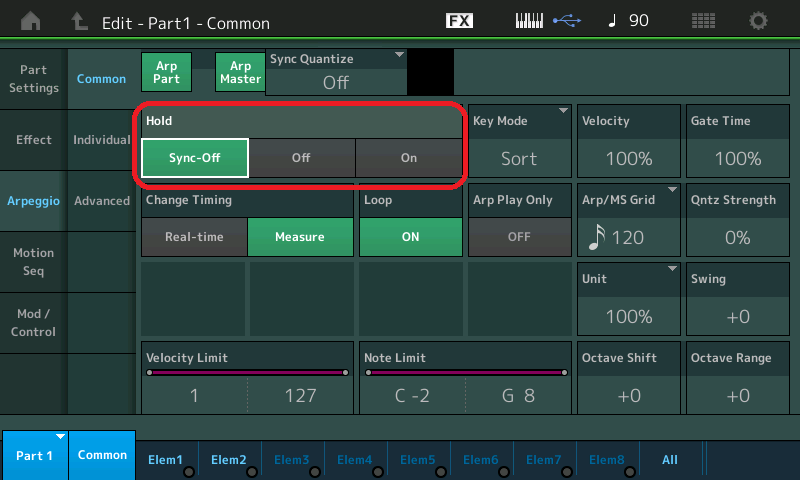The width and height of the screenshot is (800, 480).
Task: Open the Utility gear icon
Action: click(x=759, y=21)
